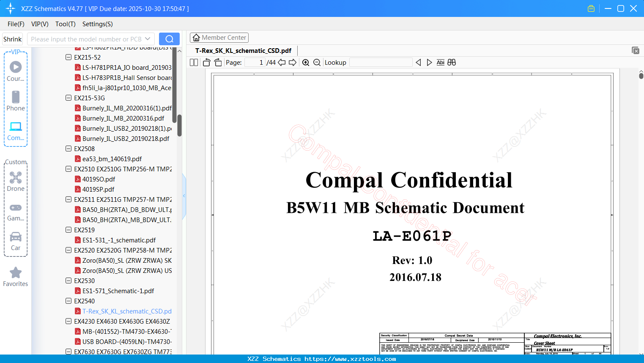The height and width of the screenshot is (363, 644).
Task: Open BA50_BH(ZRTA)_DB_BDW_ULT file
Action: coord(123,209)
